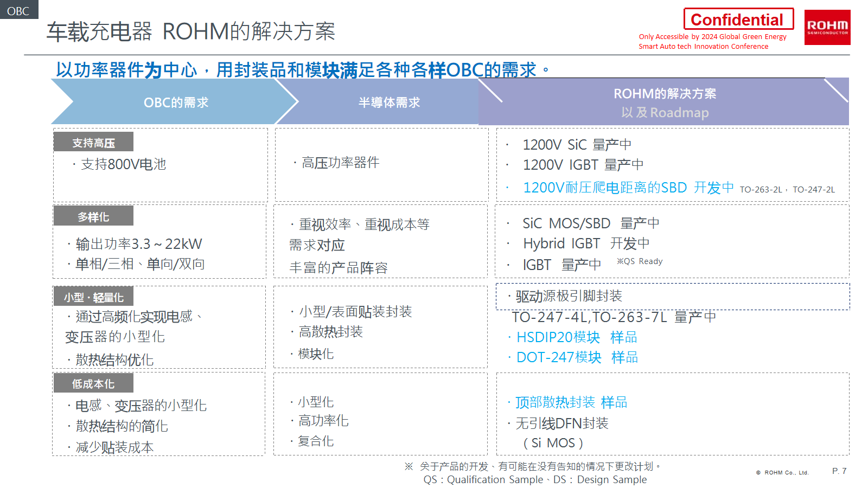Click the OBC的需求 arrow header
Viewport: 868px width, 488px height.
click(176, 102)
